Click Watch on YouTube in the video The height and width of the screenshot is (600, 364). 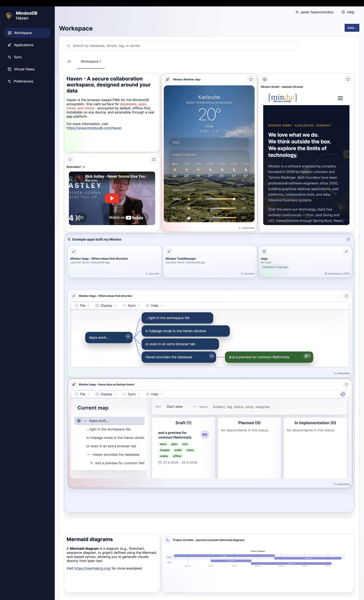click(x=126, y=218)
